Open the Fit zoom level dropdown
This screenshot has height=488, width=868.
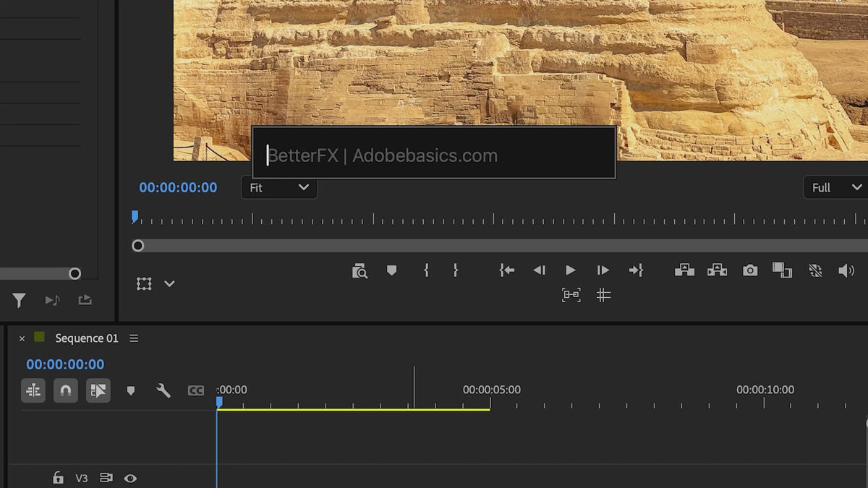[279, 187]
